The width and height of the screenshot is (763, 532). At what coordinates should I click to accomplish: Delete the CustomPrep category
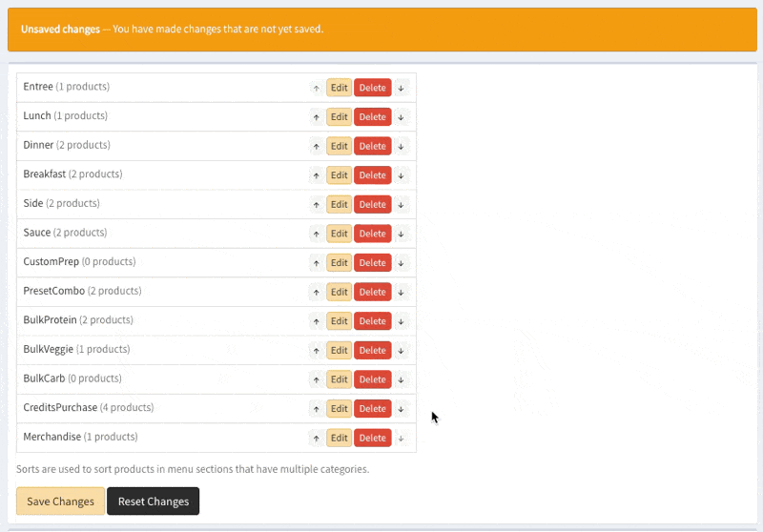(x=373, y=262)
